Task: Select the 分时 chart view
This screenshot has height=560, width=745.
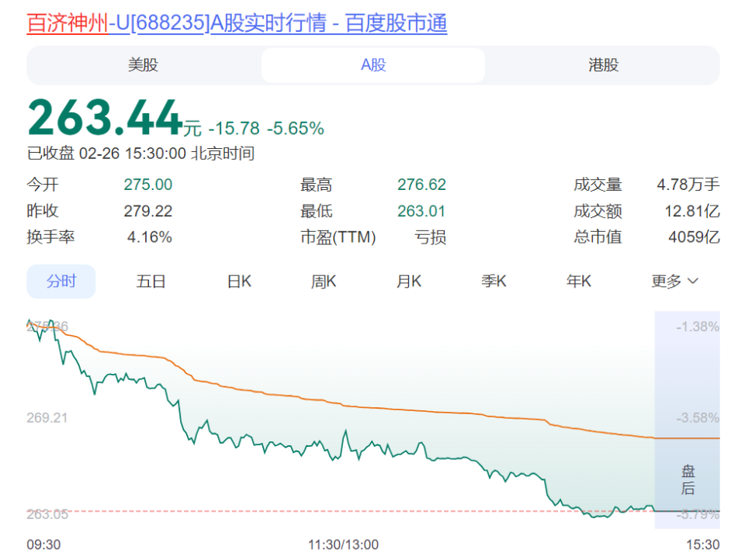Action: pos(61,282)
